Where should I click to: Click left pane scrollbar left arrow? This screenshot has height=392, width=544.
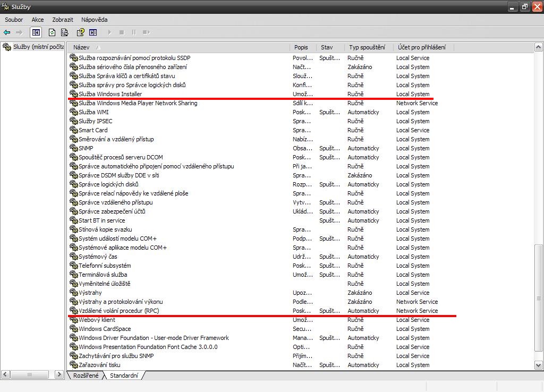[5, 374]
